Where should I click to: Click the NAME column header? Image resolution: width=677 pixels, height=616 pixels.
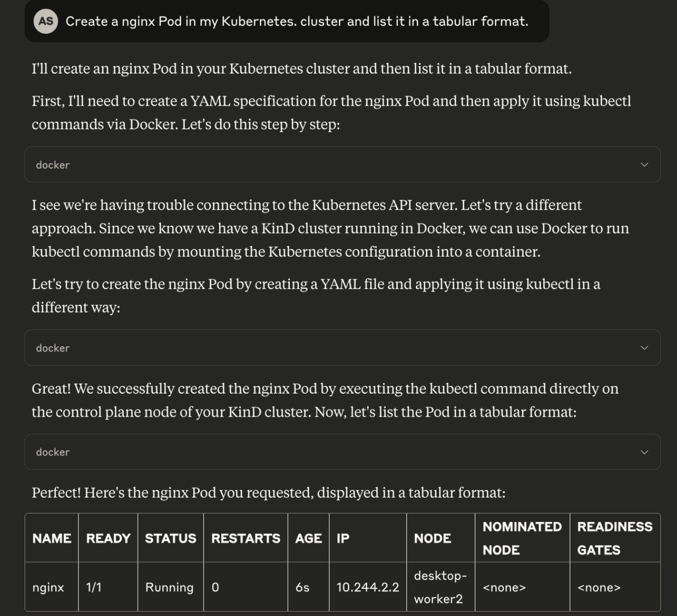point(52,538)
